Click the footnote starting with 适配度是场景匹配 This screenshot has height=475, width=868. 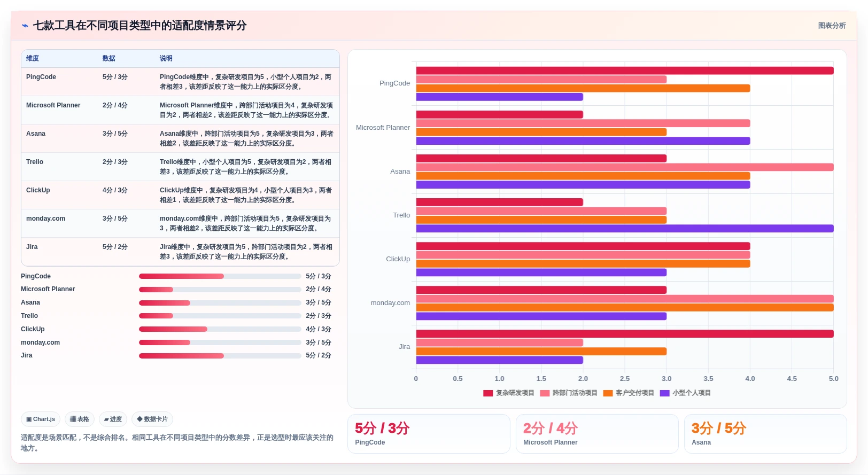[177, 443]
